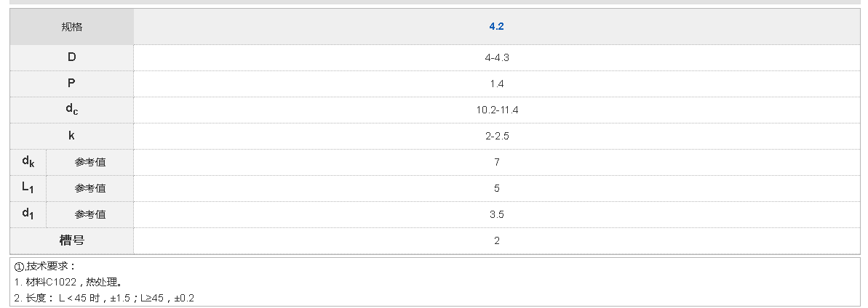The image size is (868, 308).
Task: Select the L1 reference value 5
Action: (497, 188)
